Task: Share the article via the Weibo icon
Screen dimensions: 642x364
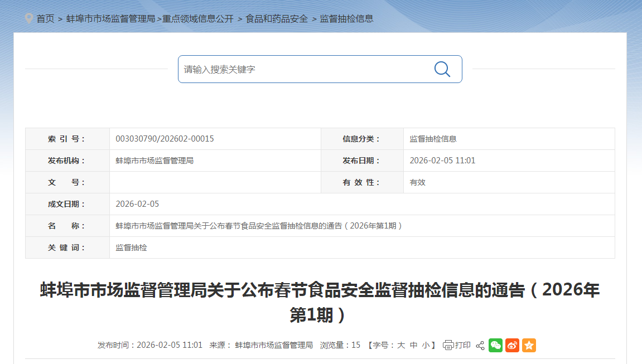Action: pos(512,345)
